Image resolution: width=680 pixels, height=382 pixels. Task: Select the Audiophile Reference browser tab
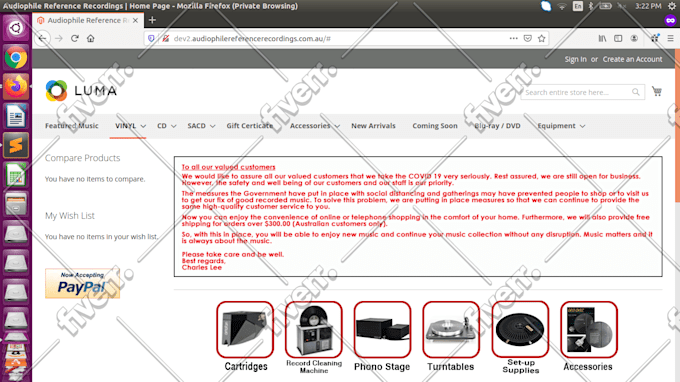88,20
